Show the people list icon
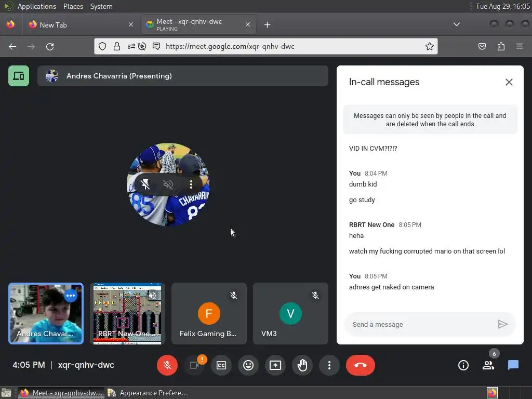 pyautogui.click(x=488, y=365)
